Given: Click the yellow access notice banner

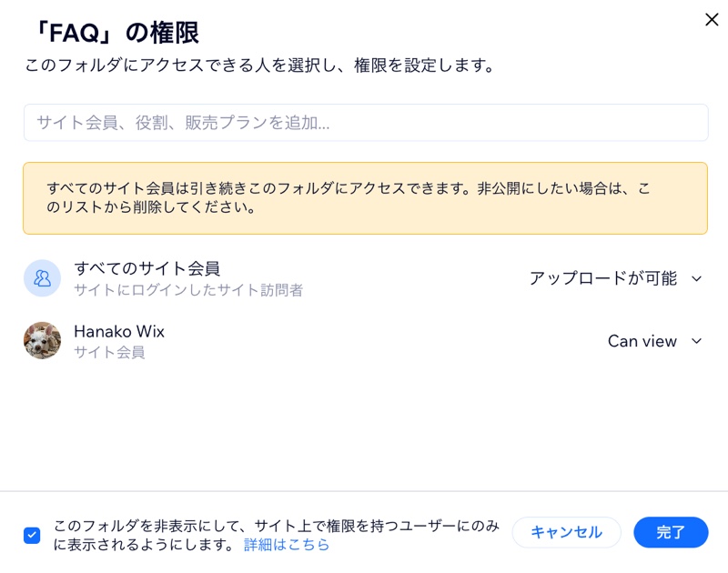Looking at the screenshot, I should [366, 198].
